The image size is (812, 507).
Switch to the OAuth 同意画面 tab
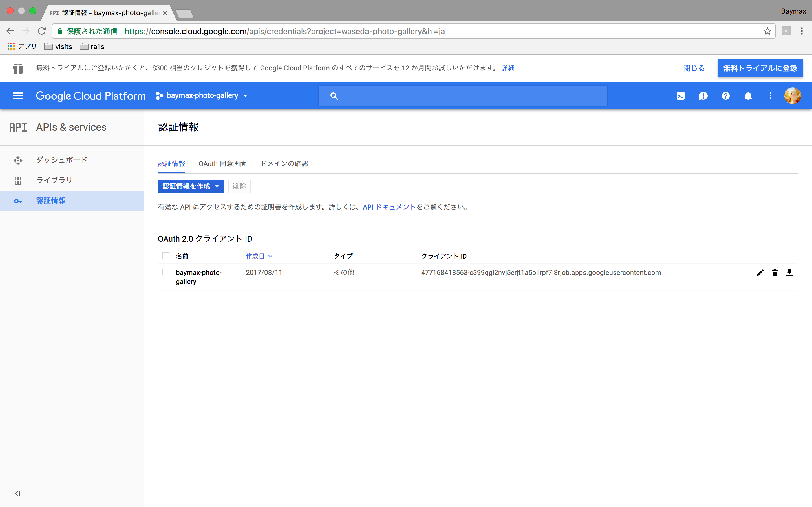coord(222,164)
